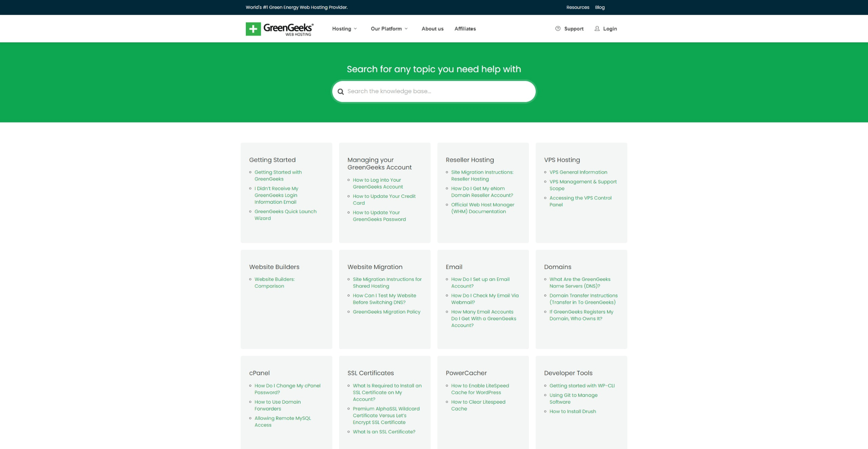Click the Reseller Hosting category heading
Screen dimensions: 868x449
(470, 160)
